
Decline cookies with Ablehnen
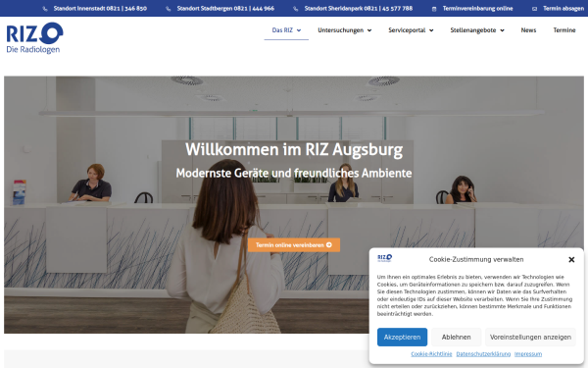point(456,338)
